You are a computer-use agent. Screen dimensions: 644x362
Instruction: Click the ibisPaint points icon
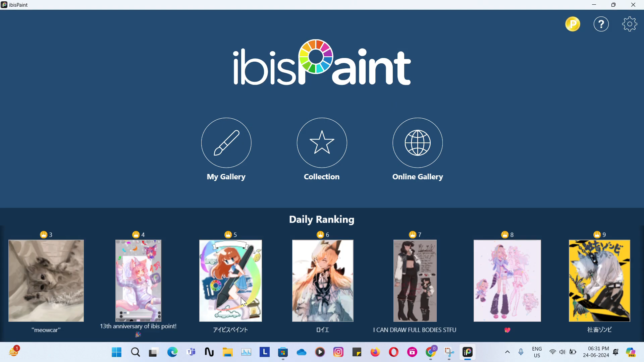coord(572,24)
